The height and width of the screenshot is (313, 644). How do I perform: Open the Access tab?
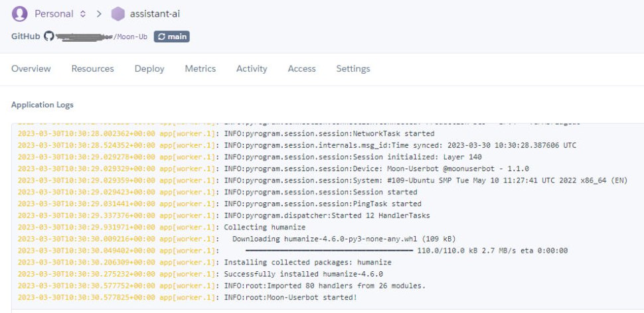[x=301, y=69]
